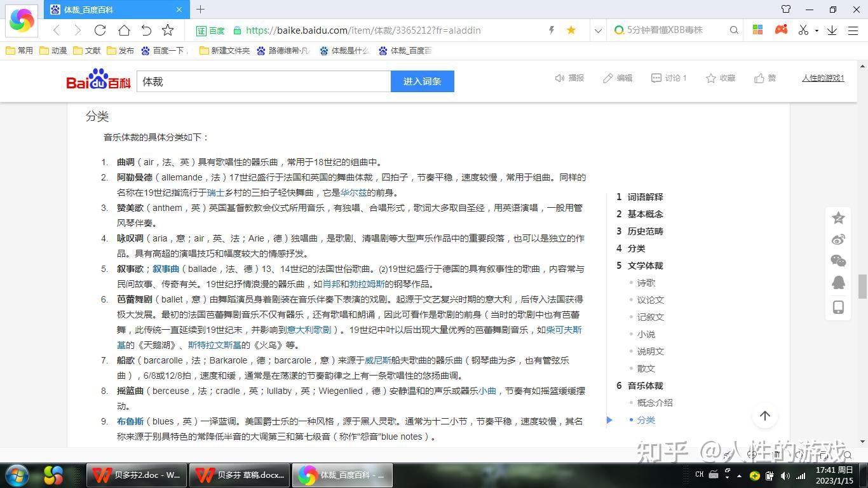Share to WeChat via sidebar icon

pyautogui.click(x=838, y=261)
